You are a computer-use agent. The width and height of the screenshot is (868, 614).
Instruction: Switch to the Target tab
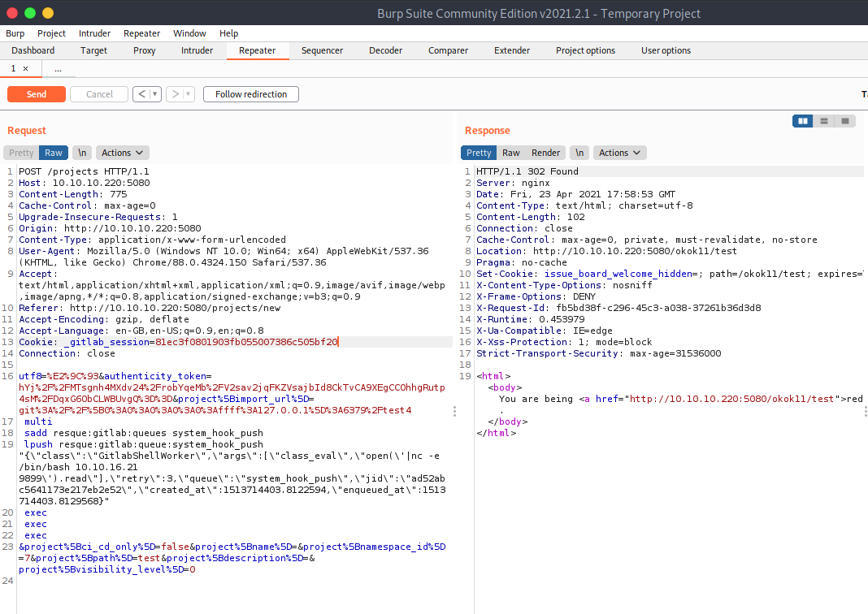tap(93, 50)
